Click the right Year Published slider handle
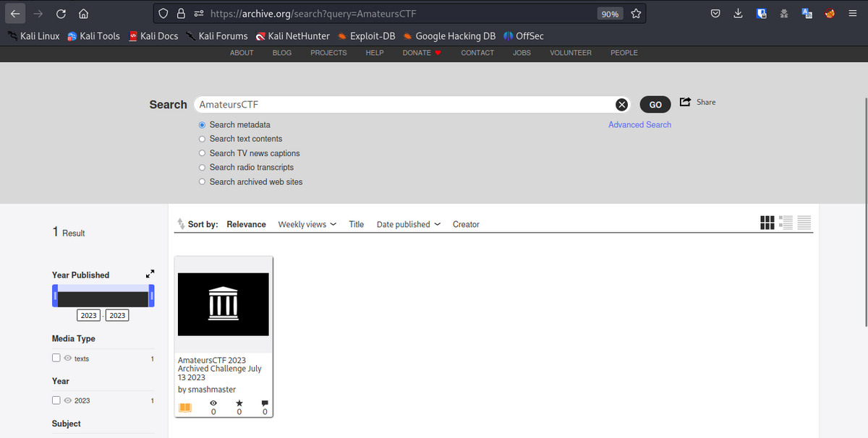This screenshot has width=868, height=438. point(151,296)
